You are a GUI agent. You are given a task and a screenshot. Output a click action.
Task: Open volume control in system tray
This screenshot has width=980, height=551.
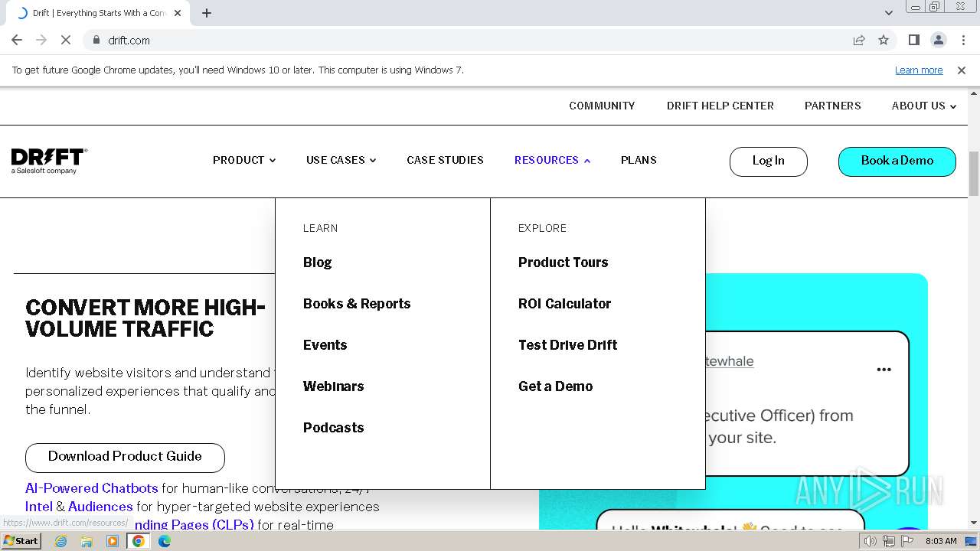tap(870, 541)
